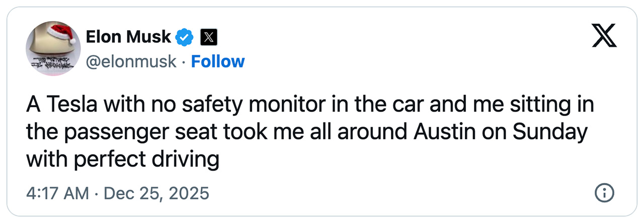Follow the @elonmusk account
This screenshot has height=223, width=644.
[218, 61]
